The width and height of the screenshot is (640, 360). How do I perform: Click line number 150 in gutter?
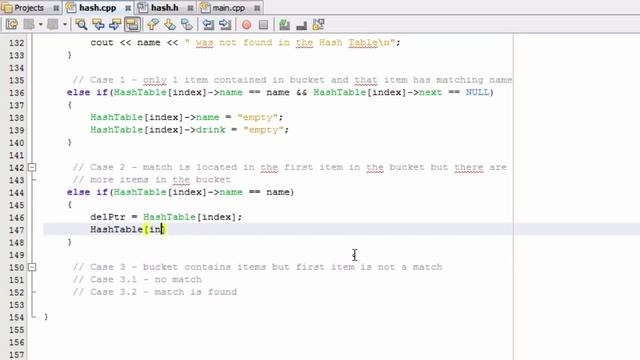tap(16, 268)
